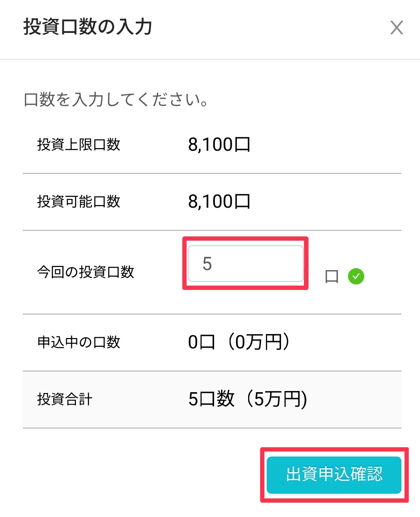420x517 pixels.
Task: Select the 投資合計 label
Action: tap(65, 399)
